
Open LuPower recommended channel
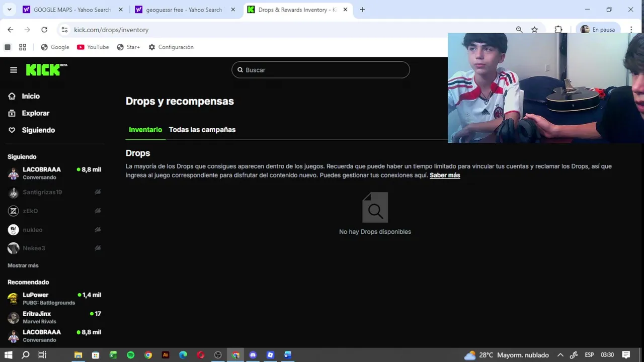[54, 299]
